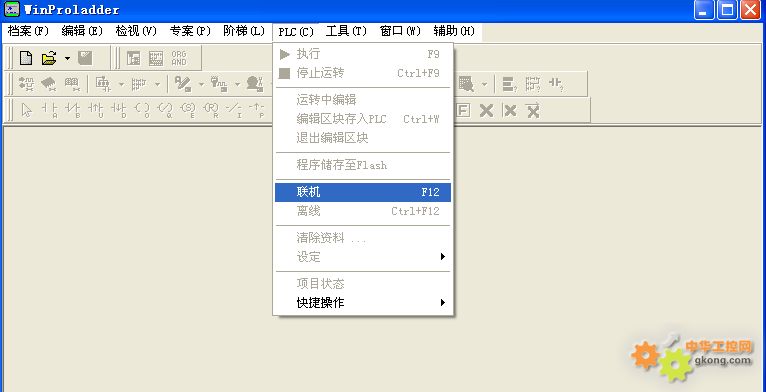Viewport: 766px width, 392px height.
Task: Click 离线 Ctrl+F12 menu entry
Action: (x=362, y=211)
